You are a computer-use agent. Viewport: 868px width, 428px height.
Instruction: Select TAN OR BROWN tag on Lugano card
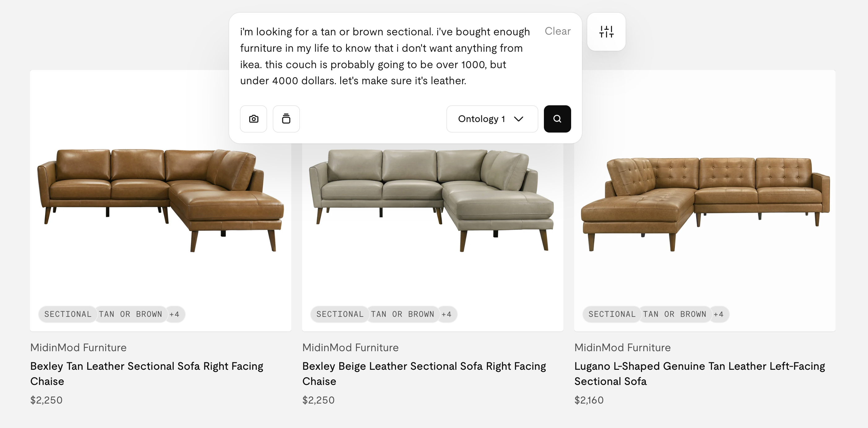click(674, 314)
